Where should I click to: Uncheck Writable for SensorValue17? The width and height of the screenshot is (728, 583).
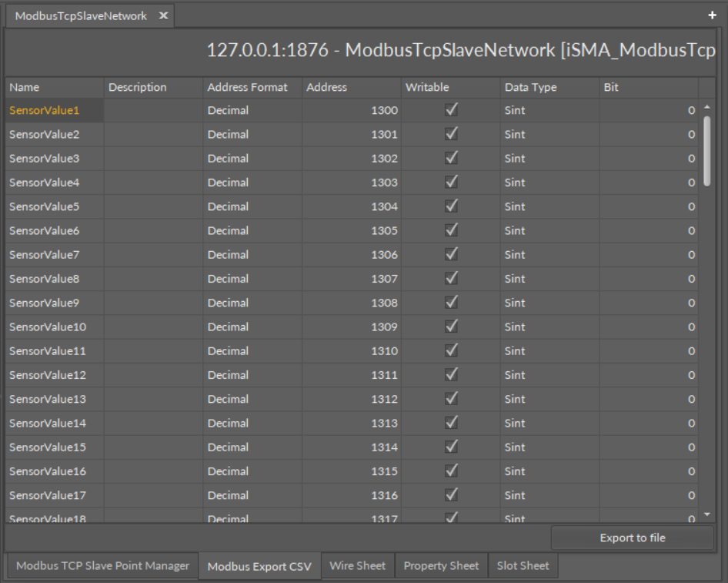point(452,495)
